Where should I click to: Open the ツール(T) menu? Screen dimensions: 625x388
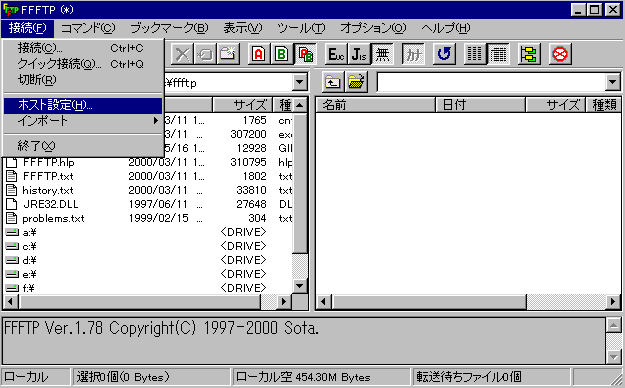pos(301,28)
